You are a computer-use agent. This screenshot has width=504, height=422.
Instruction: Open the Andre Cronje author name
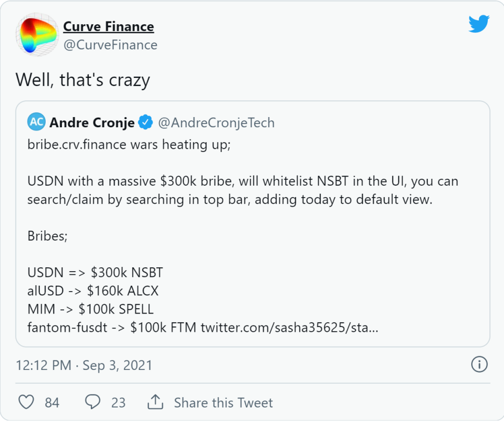92,122
